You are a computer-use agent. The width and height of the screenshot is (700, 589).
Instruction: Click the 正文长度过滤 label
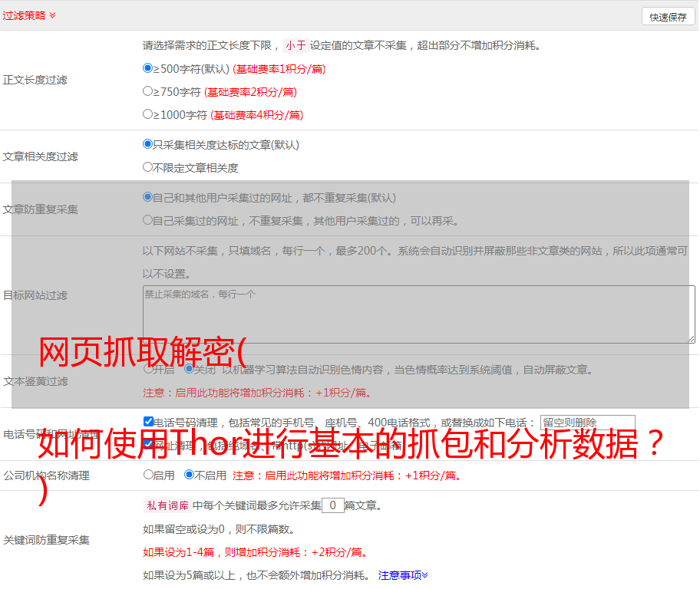35,80
